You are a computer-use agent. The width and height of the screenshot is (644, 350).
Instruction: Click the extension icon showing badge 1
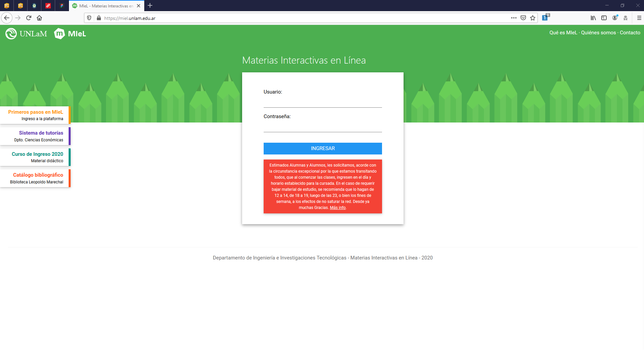[545, 18]
